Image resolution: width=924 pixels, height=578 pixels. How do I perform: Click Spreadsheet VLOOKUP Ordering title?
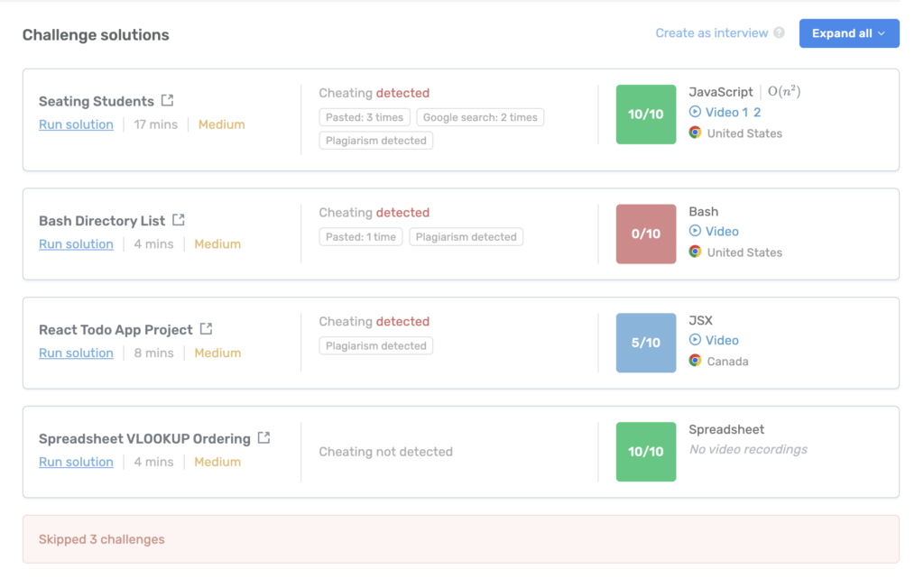pos(144,438)
